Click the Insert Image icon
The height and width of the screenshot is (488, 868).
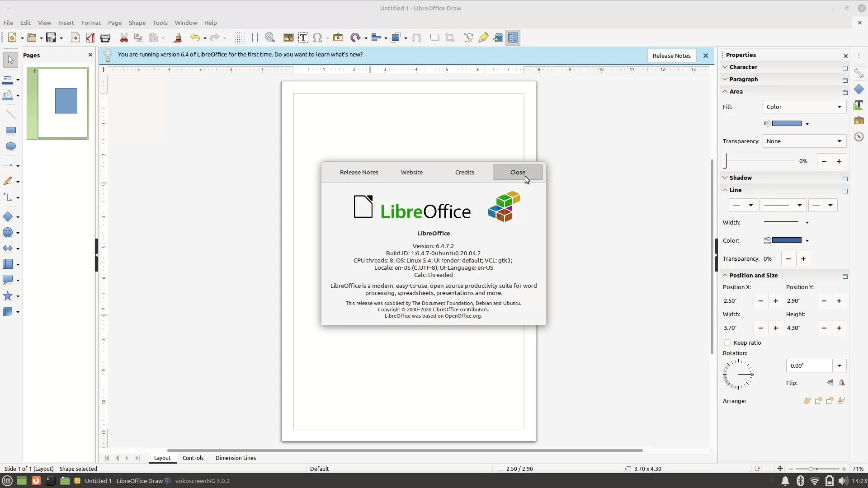(288, 38)
